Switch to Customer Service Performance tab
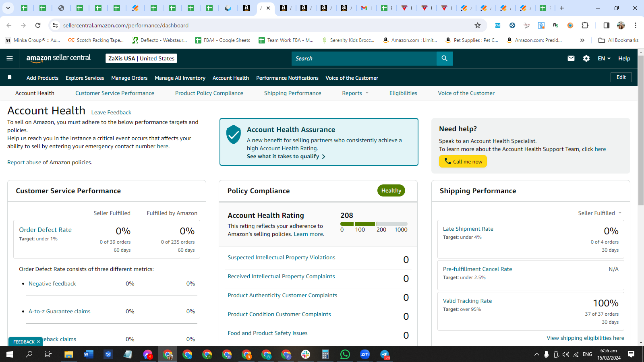This screenshot has width=644, height=362. [115, 93]
